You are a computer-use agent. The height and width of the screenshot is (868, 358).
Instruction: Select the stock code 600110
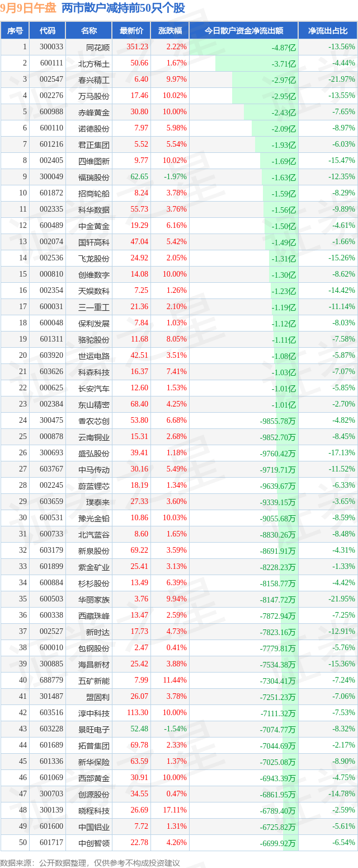51,128
